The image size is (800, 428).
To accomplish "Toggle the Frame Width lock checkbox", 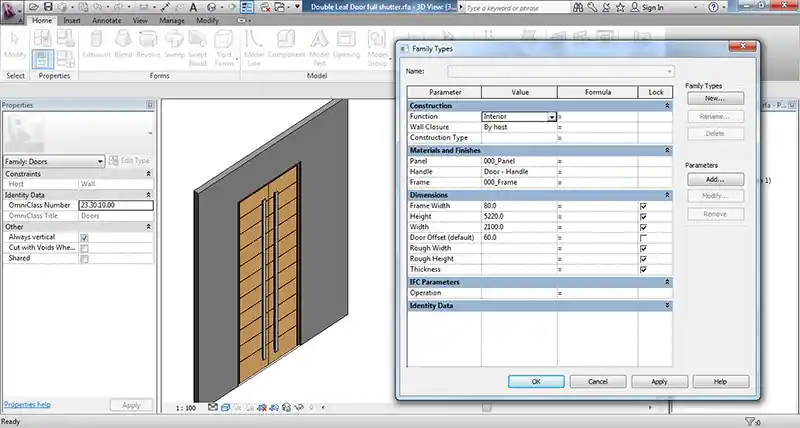I will point(643,206).
